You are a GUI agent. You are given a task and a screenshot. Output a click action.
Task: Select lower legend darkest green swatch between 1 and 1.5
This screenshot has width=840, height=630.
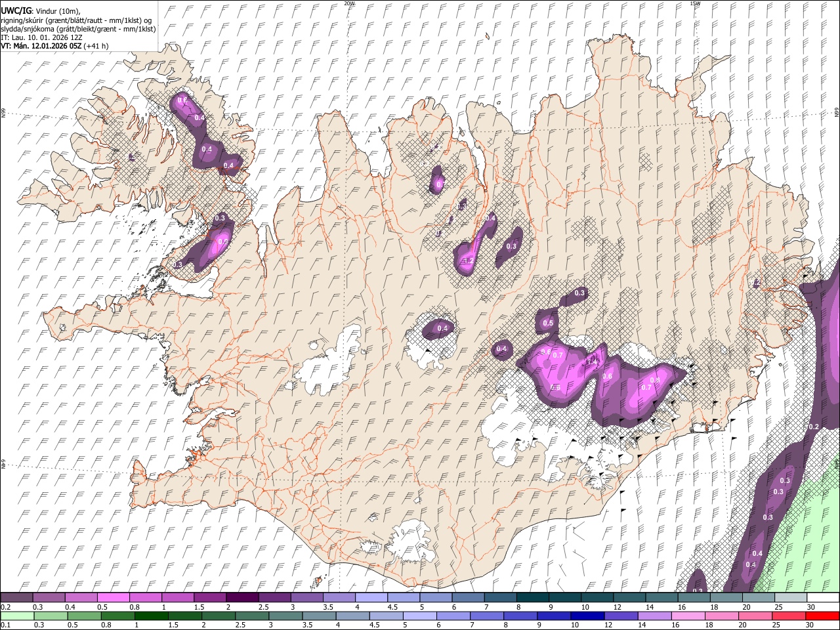point(152,616)
